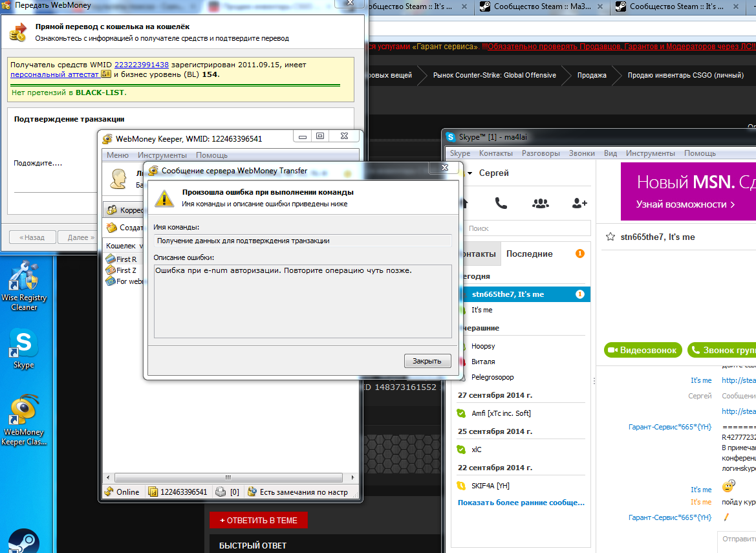Click Рынок Counter-Strike: Global Offensive breadcrumb
756x553 pixels.
coord(494,75)
